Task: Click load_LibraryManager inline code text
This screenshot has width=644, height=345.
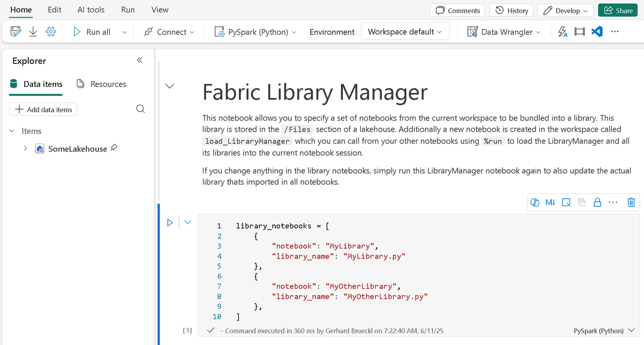Action: pyautogui.click(x=248, y=141)
